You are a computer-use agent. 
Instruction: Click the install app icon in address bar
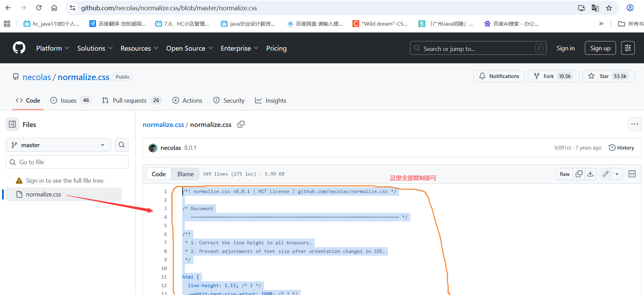click(x=581, y=8)
